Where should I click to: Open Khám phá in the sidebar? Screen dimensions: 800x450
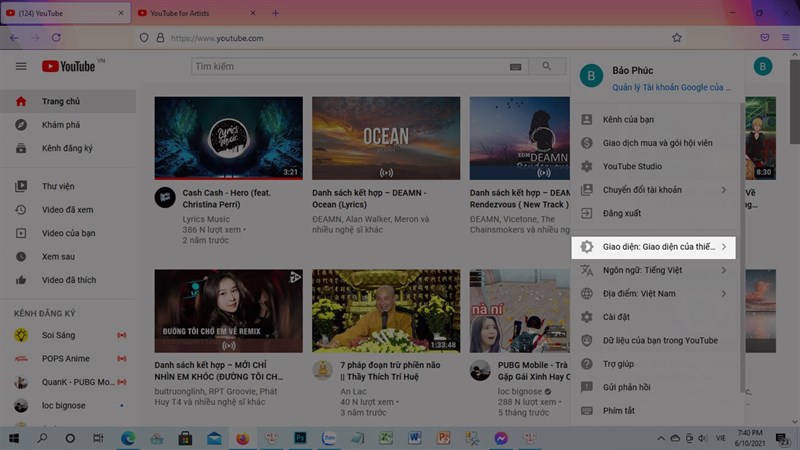(60, 125)
